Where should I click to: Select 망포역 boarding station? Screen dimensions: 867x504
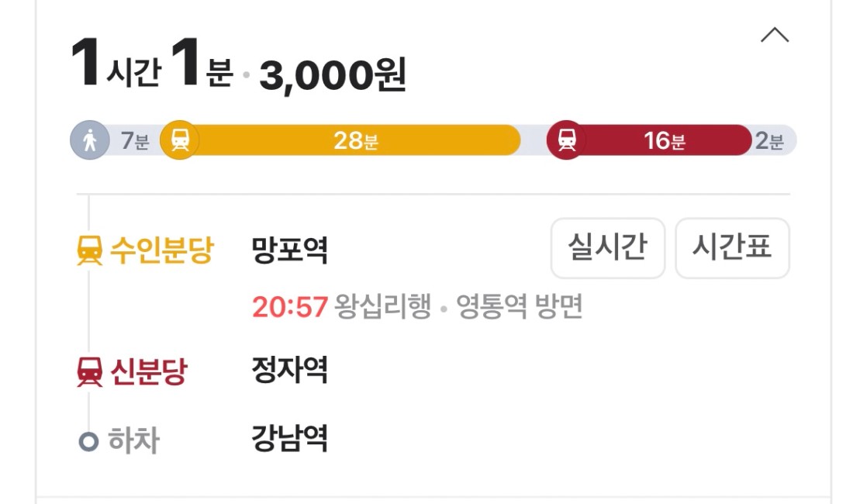tap(290, 250)
